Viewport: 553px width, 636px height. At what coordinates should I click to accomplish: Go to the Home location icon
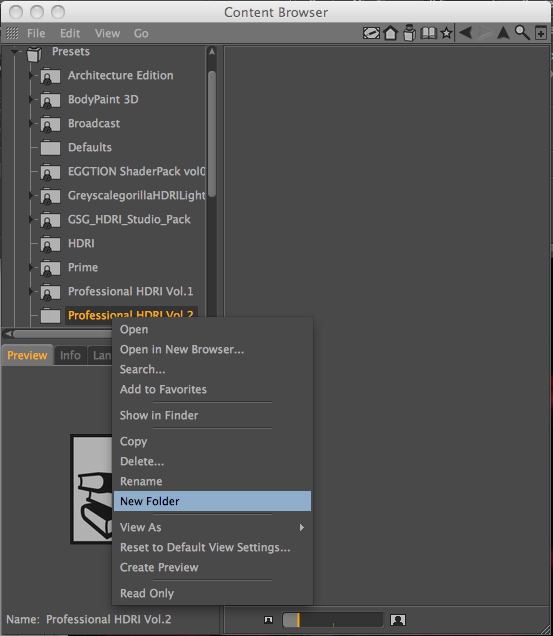(x=390, y=33)
